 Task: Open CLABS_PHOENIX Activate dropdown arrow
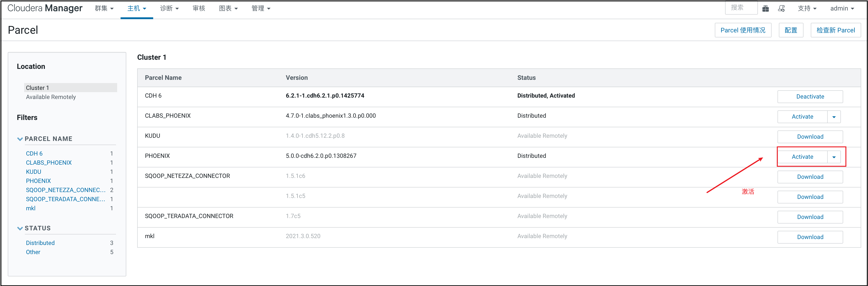click(834, 117)
